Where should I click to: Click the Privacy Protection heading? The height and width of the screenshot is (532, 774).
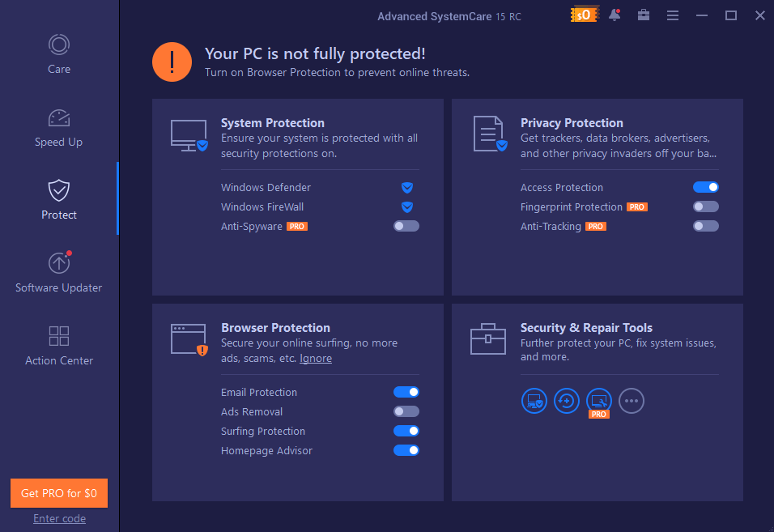[572, 123]
